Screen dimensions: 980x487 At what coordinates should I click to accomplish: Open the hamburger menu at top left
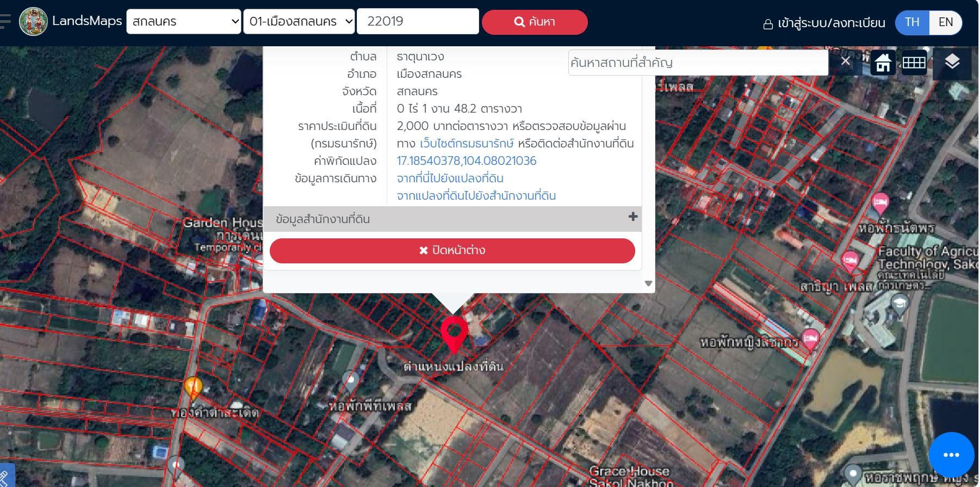[x=5, y=21]
